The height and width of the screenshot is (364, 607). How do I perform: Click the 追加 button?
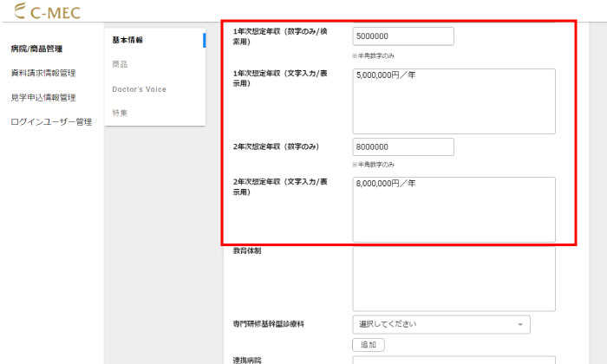369,345
